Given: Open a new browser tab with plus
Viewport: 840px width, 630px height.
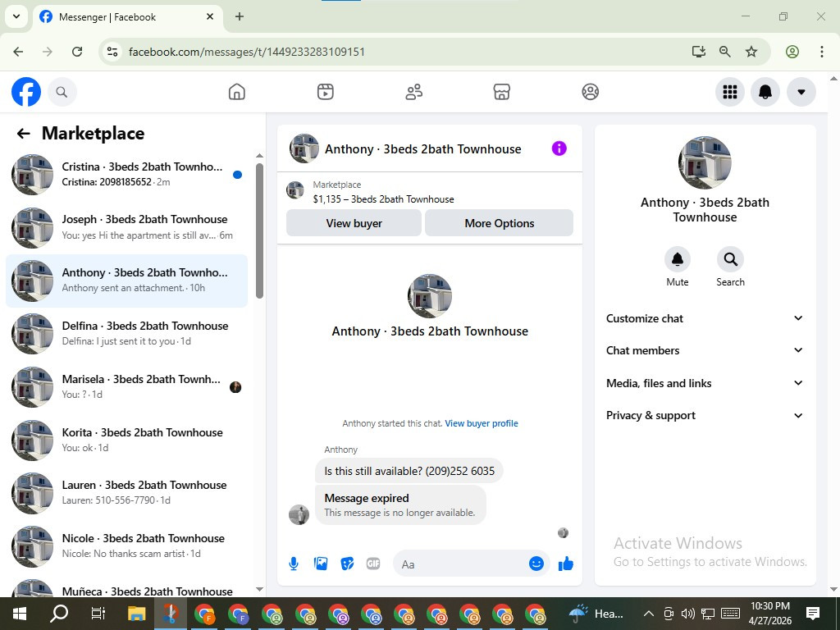Looking at the screenshot, I should 240,16.
